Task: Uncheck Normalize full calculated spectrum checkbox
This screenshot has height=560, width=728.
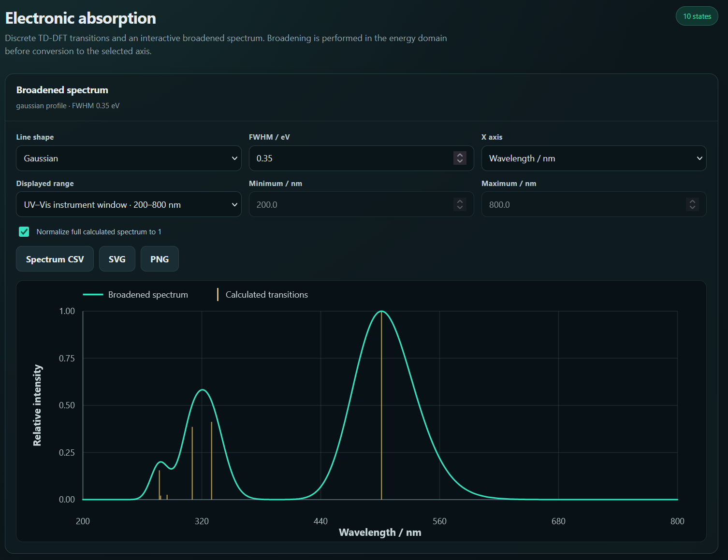Action: [24, 232]
